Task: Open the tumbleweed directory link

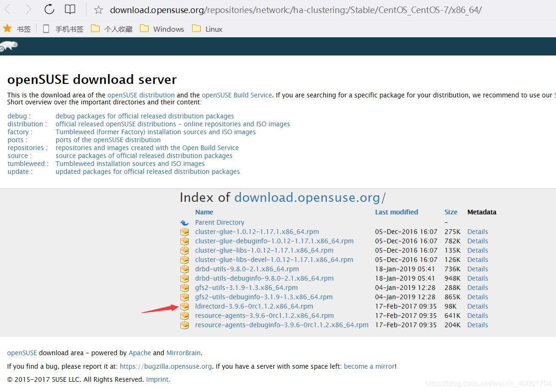Action: [x=26, y=164]
